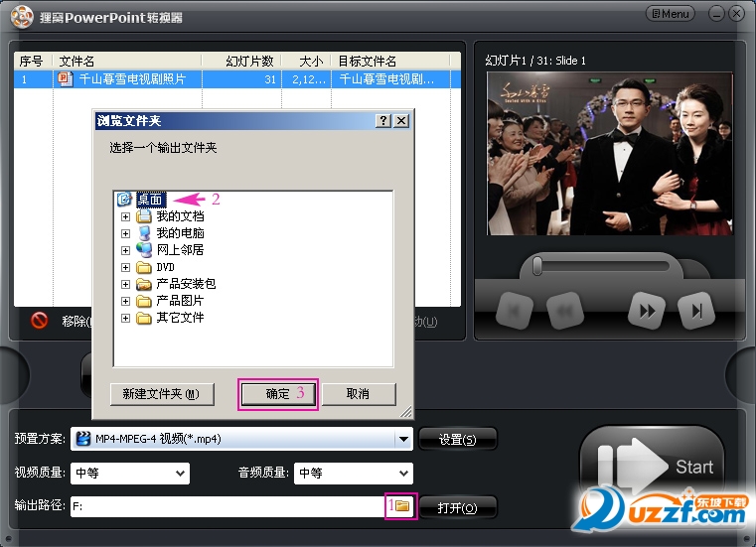
Task: Open the 音频质量 quality dropdown
Action: coord(354,474)
